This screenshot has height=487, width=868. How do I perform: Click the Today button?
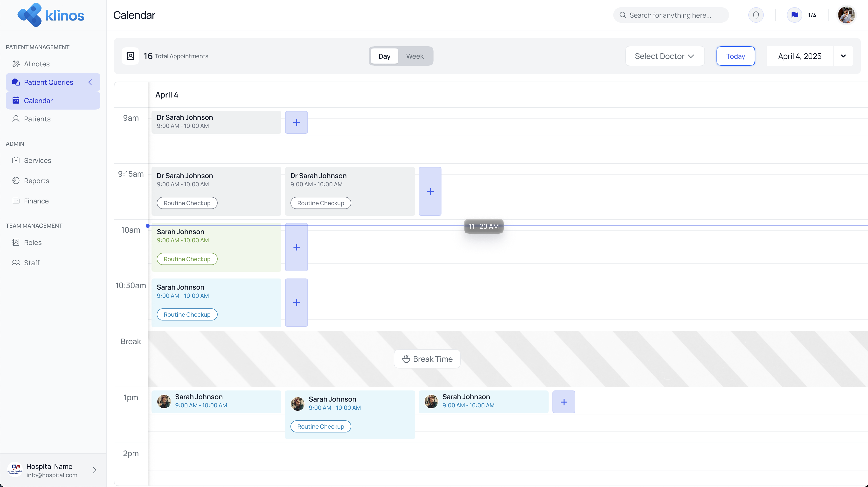click(x=735, y=56)
